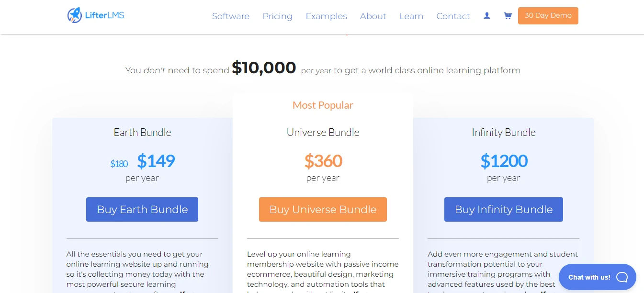Open the Learn menu item
Image resolution: width=644 pixels, height=293 pixels.
coord(411,16)
